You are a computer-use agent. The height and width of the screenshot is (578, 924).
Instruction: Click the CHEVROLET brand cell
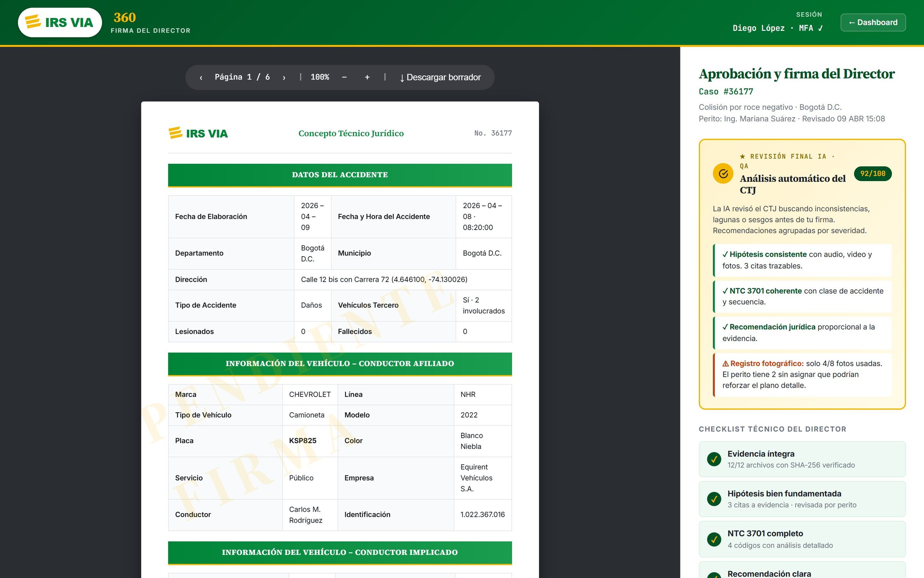(x=310, y=394)
